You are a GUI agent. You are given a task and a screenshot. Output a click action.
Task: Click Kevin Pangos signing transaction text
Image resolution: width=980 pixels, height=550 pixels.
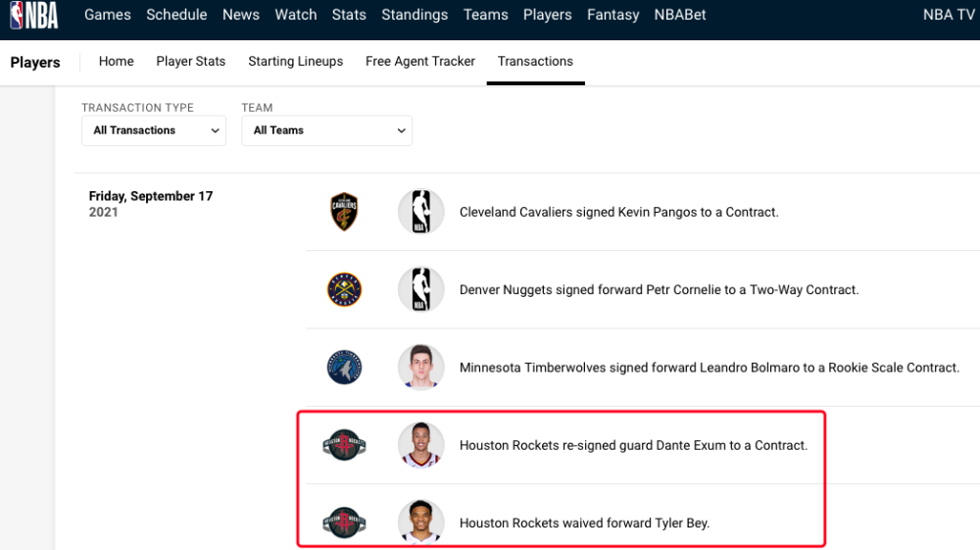[x=618, y=212]
